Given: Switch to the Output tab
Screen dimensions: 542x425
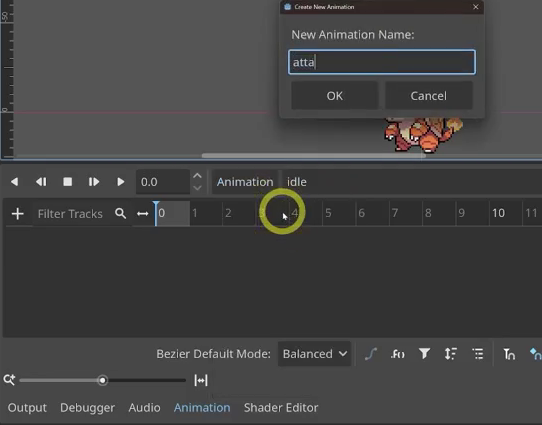Looking at the screenshot, I should [x=27, y=408].
